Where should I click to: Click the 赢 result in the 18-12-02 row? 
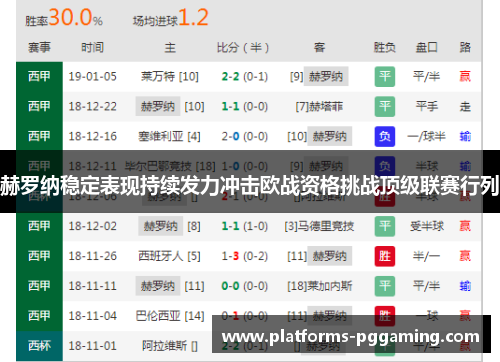[x=465, y=226]
